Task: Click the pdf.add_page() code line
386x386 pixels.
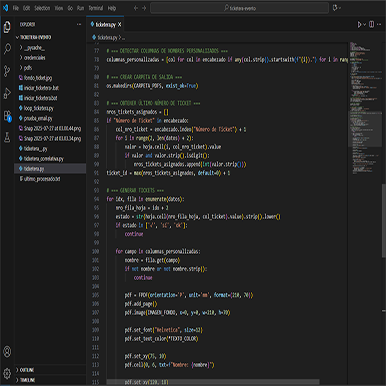Action: [x=141, y=304]
